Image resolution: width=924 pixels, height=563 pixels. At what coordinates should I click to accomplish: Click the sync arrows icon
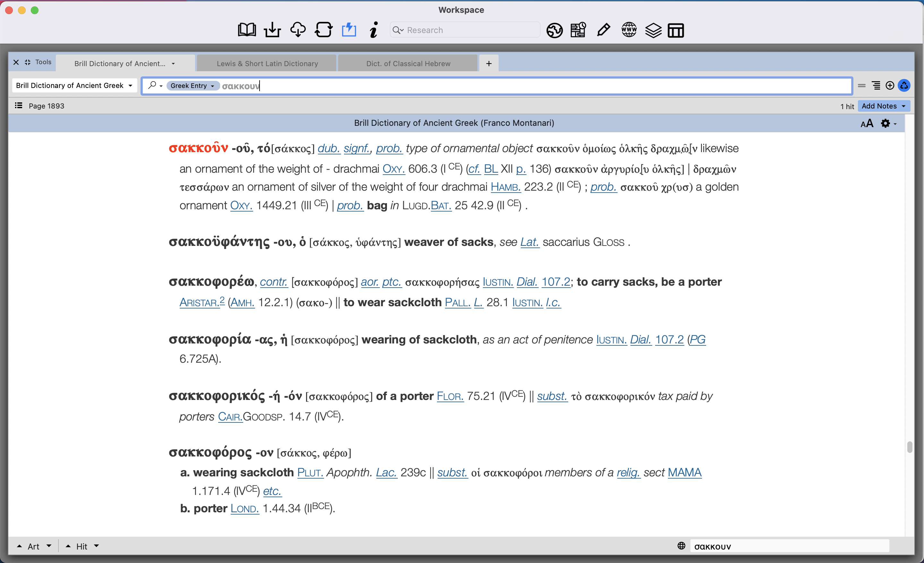(x=323, y=30)
